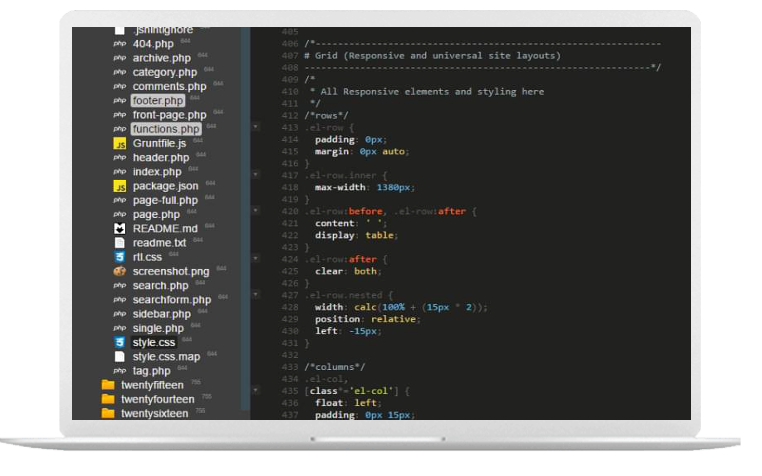Click the folder icon for twentyfifteen
Screen dimensions: 762x476
(108, 385)
